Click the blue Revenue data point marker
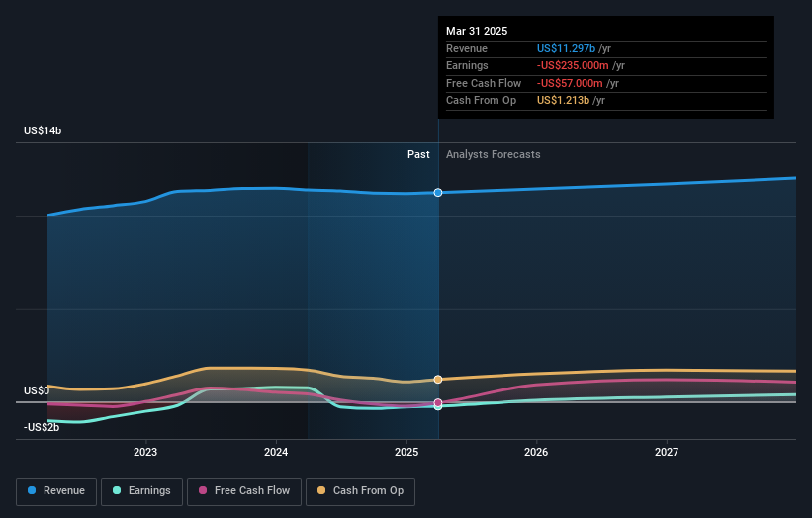Screen dimensions: 812x518 [438, 193]
